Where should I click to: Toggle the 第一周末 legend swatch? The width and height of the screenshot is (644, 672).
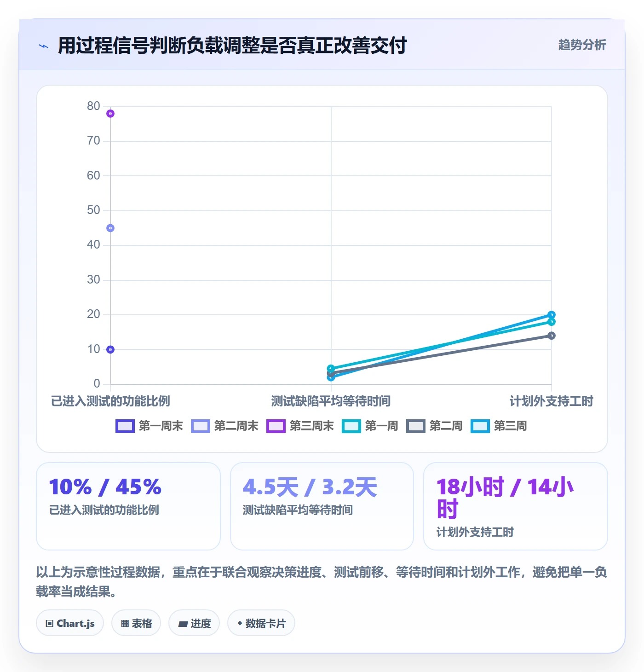tap(125, 426)
